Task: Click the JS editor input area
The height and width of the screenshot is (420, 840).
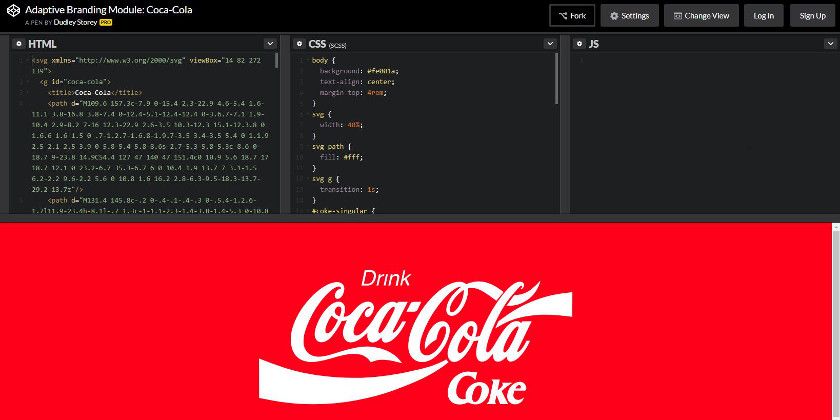Action: coord(704,134)
